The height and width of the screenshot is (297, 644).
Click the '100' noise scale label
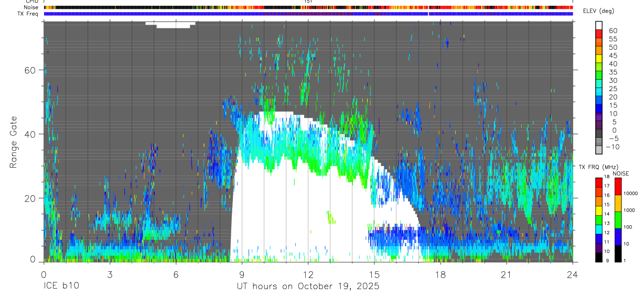tap(628, 227)
